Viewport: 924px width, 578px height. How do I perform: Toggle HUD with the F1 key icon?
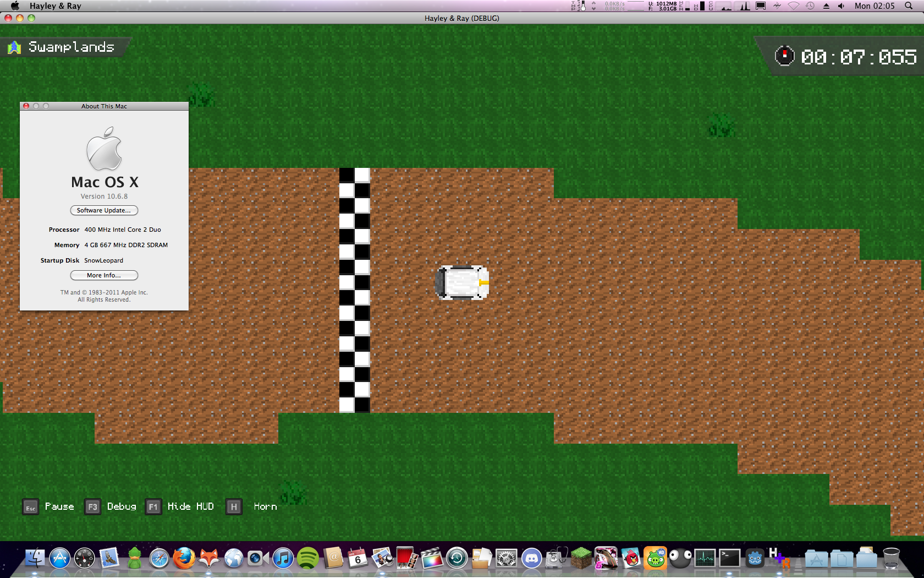153,507
